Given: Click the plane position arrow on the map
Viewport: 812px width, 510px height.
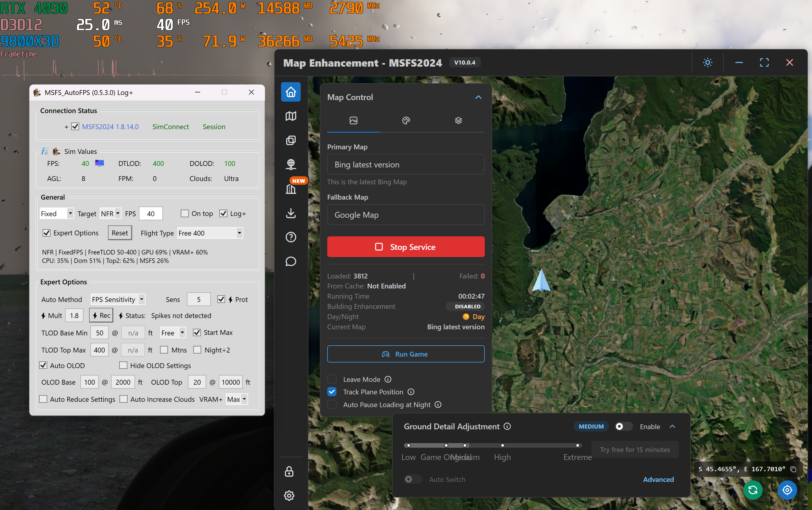Looking at the screenshot, I should point(541,280).
